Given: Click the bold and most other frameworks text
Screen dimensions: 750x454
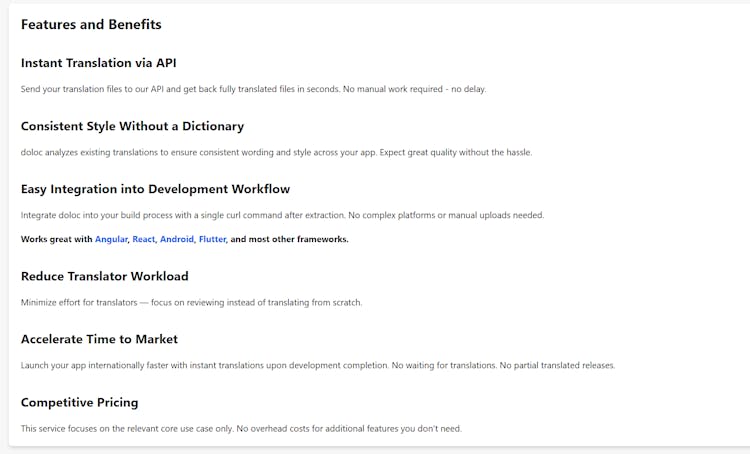Looking at the screenshot, I should (x=289, y=239).
